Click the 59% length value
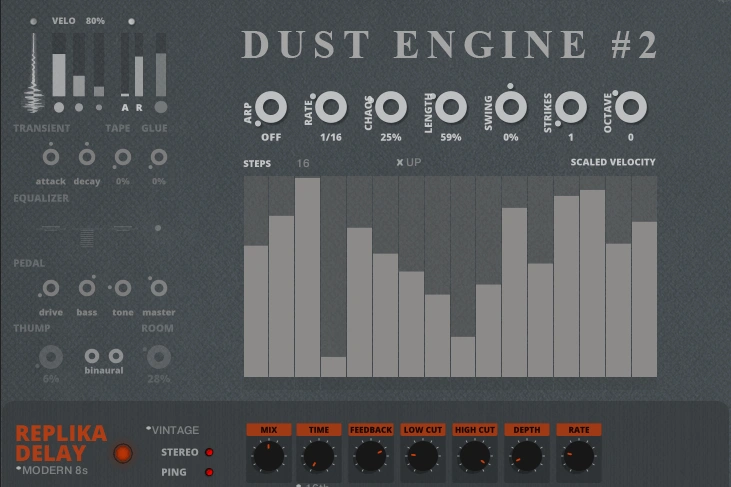The image size is (731, 487). 451,137
